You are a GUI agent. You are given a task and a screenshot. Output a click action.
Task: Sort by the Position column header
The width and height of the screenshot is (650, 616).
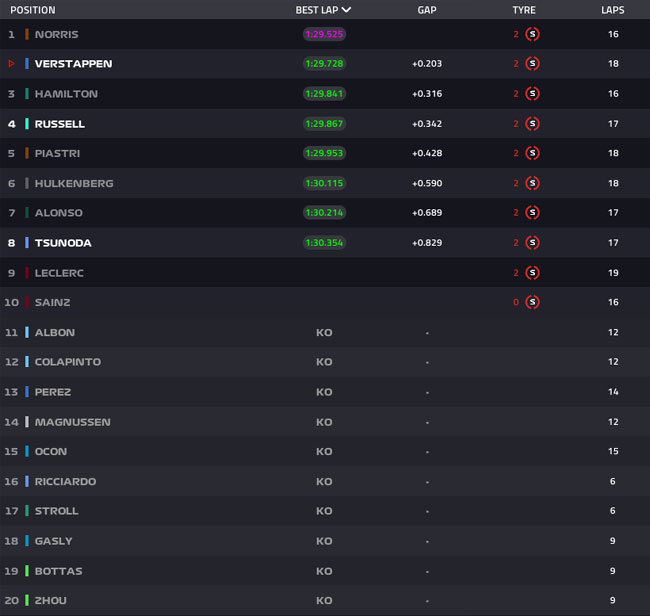point(33,10)
